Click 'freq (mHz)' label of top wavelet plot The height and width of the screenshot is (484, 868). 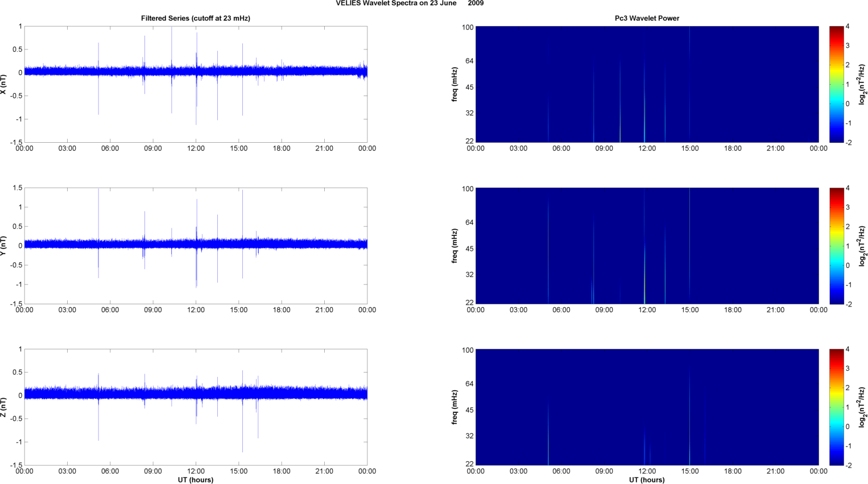(x=455, y=84)
